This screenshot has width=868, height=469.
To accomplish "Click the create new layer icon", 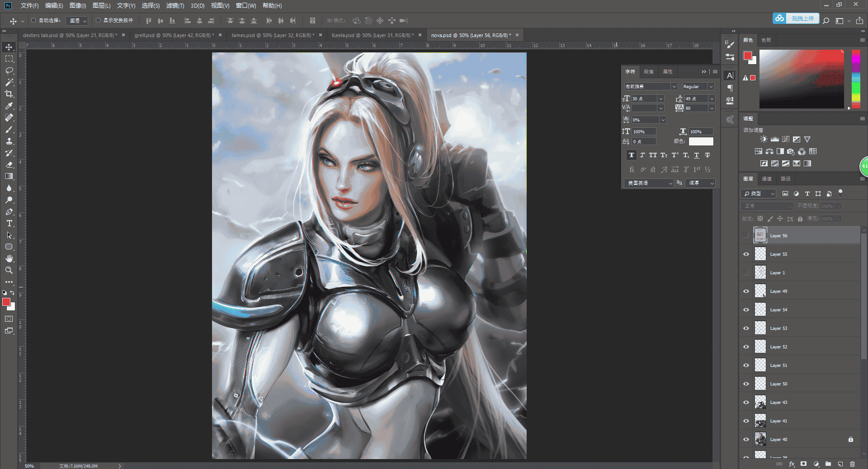I will click(840, 464).
